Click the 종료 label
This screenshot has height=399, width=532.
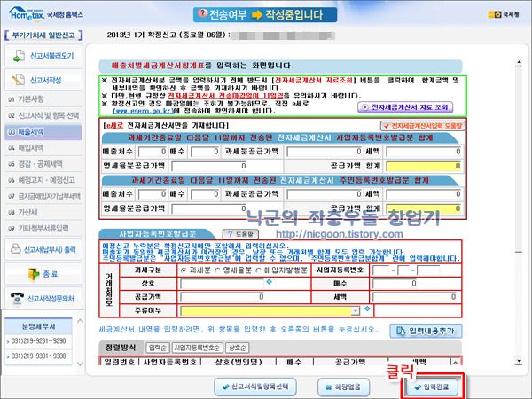pos(51,274)
